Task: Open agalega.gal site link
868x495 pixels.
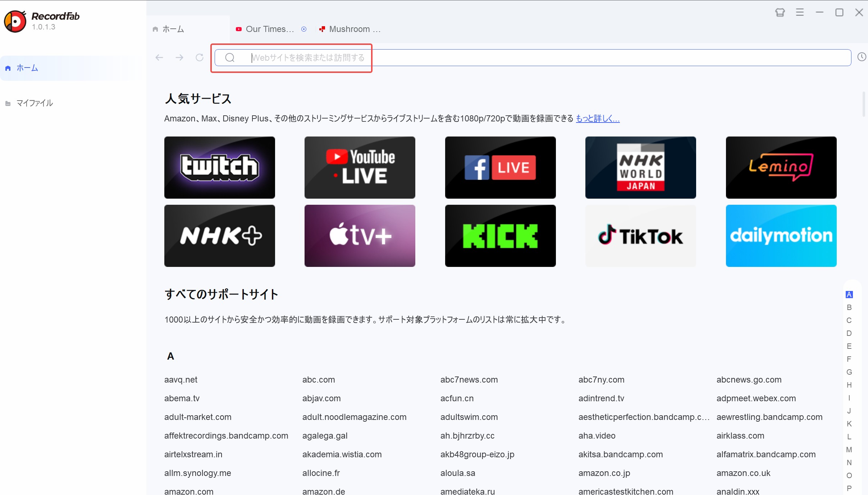Action: click(325, 436)
